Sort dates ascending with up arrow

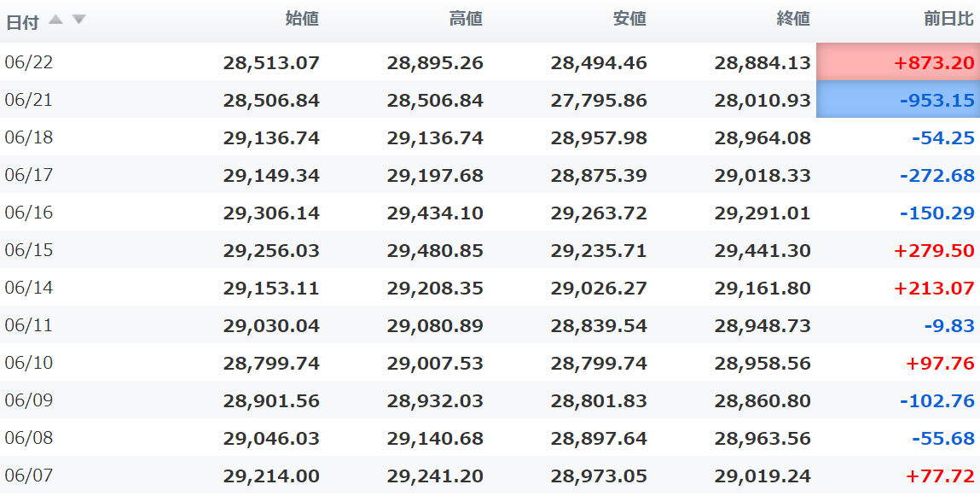pos(55,20)
